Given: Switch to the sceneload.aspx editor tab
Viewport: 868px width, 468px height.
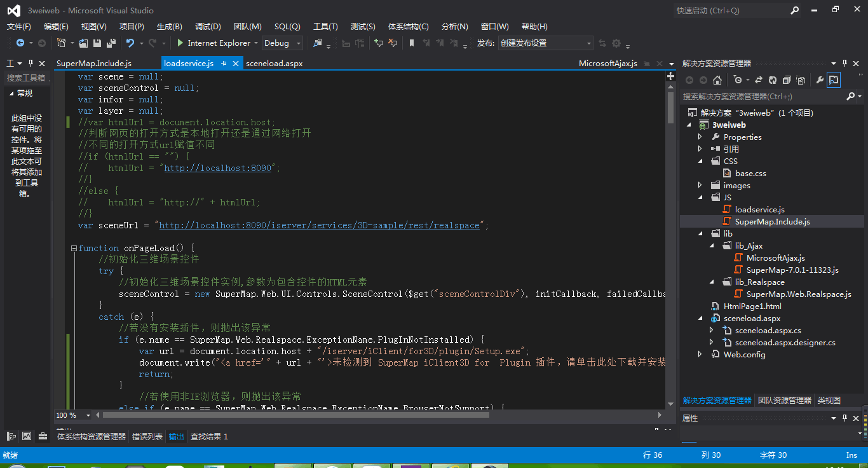Looking at the screenshot, I should pyautogui.click(x=274, y=64).
